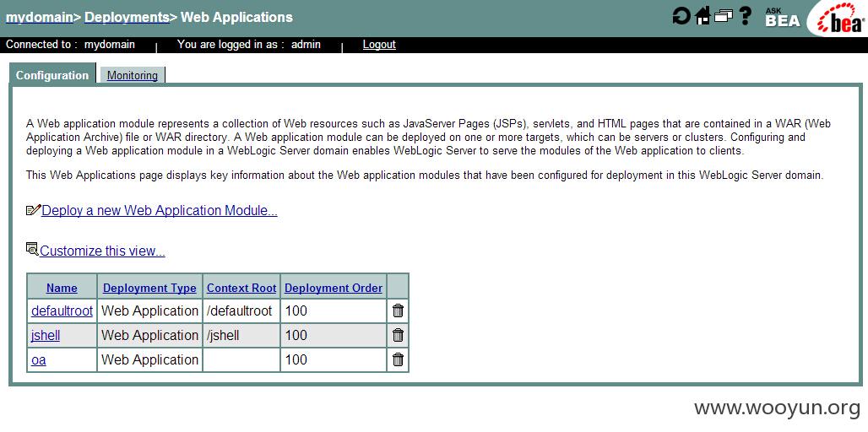Click pencil icon beside Deploy new module
This screenshot has width=868, height=432.
pos(33,210)
